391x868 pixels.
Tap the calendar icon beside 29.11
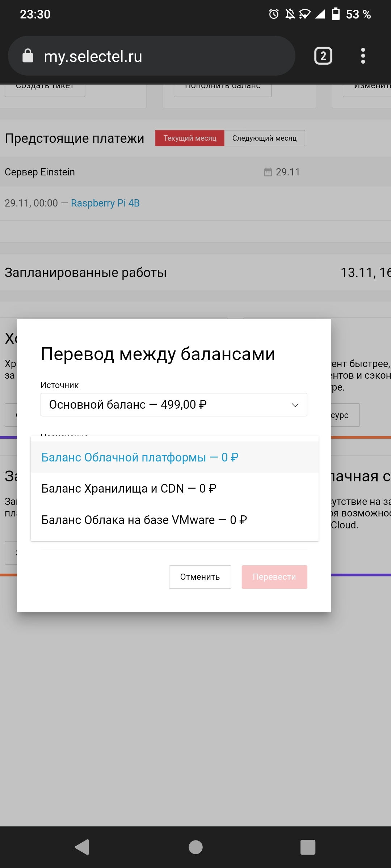click(x=268, y=172)
